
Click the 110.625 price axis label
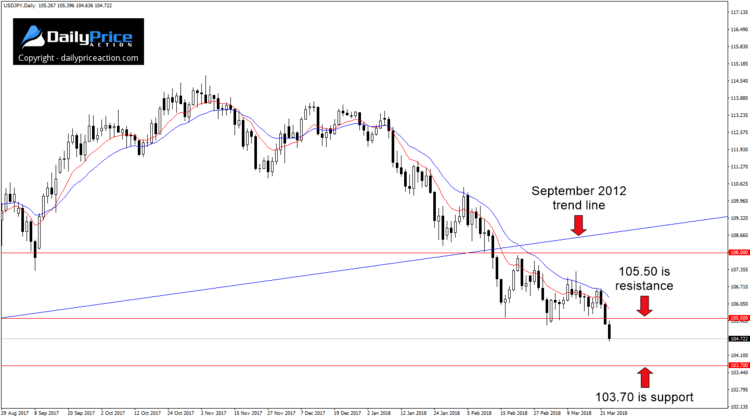(x=739, y=184)
